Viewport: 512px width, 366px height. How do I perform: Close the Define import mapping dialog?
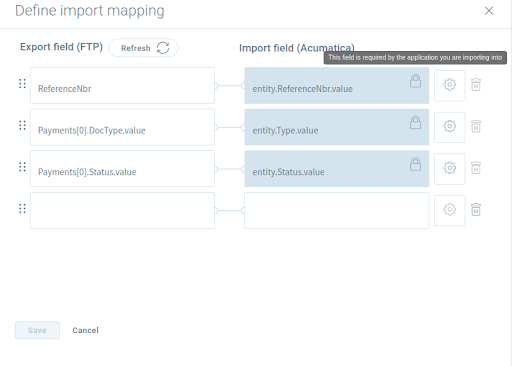(x=489, y=11)
